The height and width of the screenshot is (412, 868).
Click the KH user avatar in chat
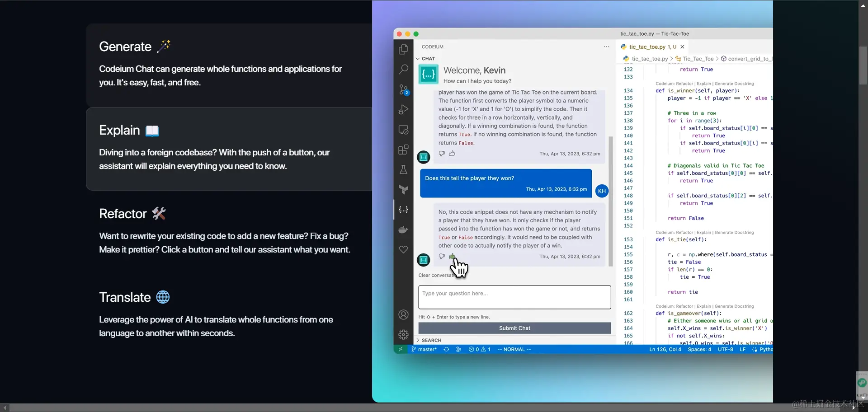click(x=602, y=191)
